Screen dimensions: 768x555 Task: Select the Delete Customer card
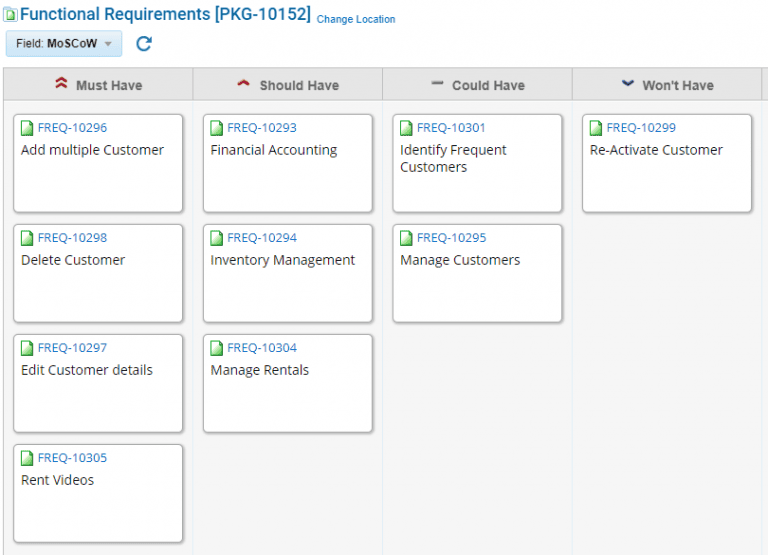[x=98, y=273]
